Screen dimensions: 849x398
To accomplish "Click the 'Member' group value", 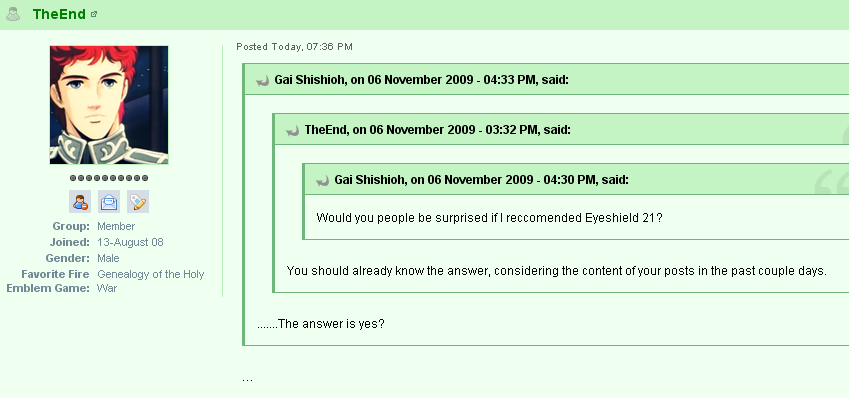I will [x=116, y=226].
